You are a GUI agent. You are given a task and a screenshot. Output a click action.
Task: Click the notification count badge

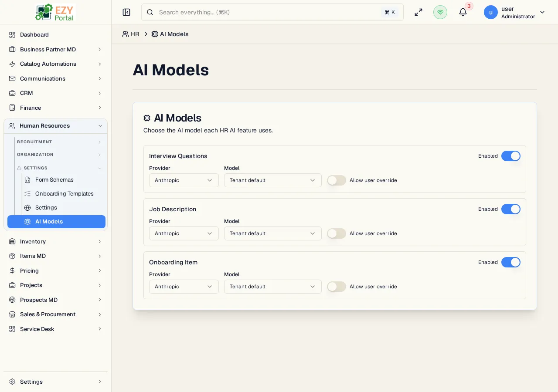tap(469, 6)
